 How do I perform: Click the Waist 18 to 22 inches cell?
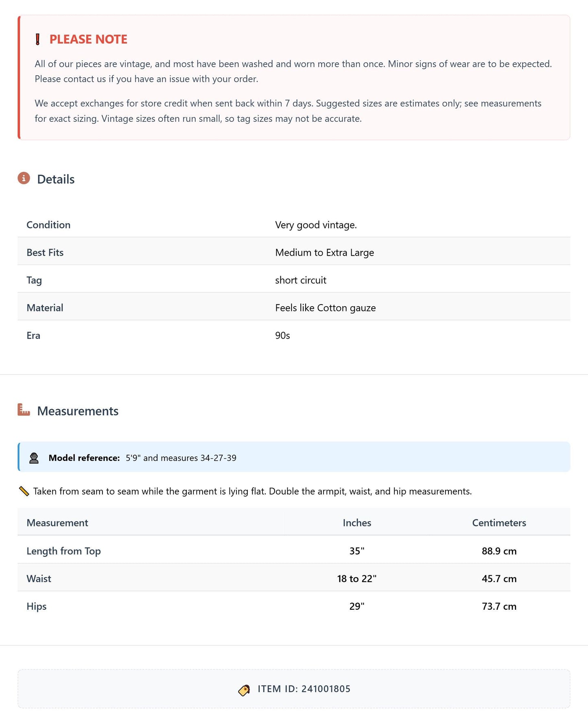357,579
